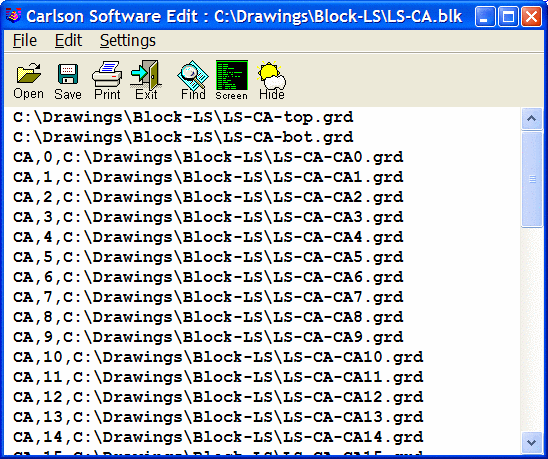Click the line ending in LS-CA-CA9.grd

click(x=208, y=337)
